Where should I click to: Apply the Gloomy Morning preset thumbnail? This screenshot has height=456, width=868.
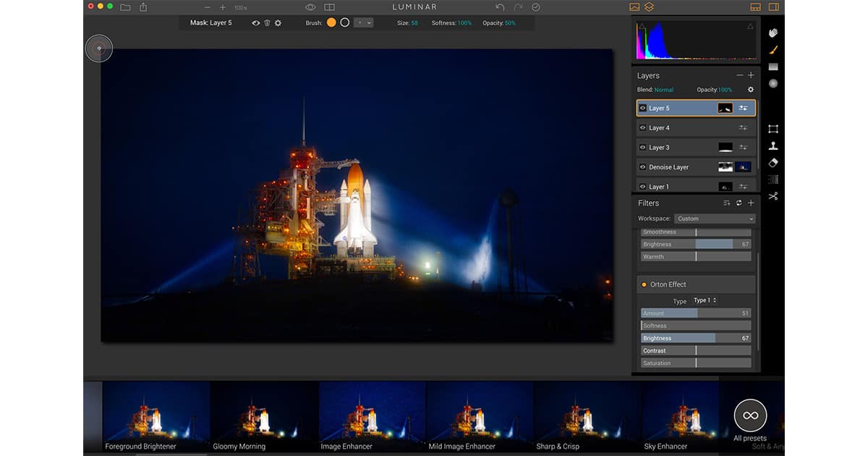[264, 416]
